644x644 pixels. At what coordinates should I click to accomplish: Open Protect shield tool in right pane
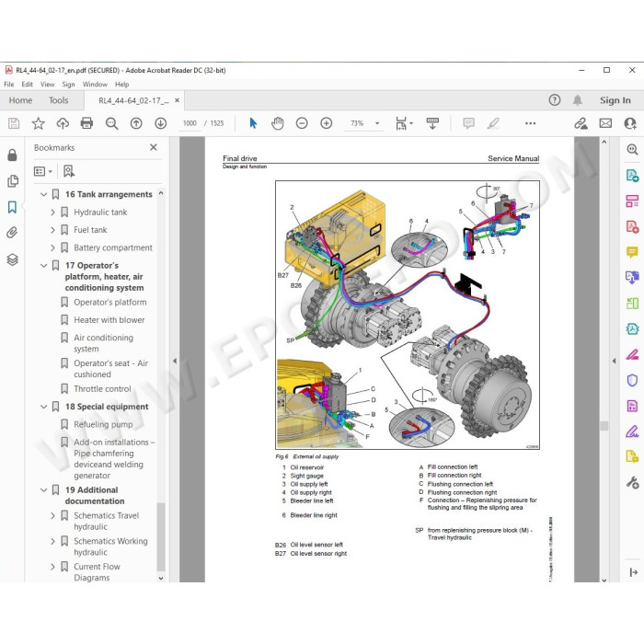point(632,380)
